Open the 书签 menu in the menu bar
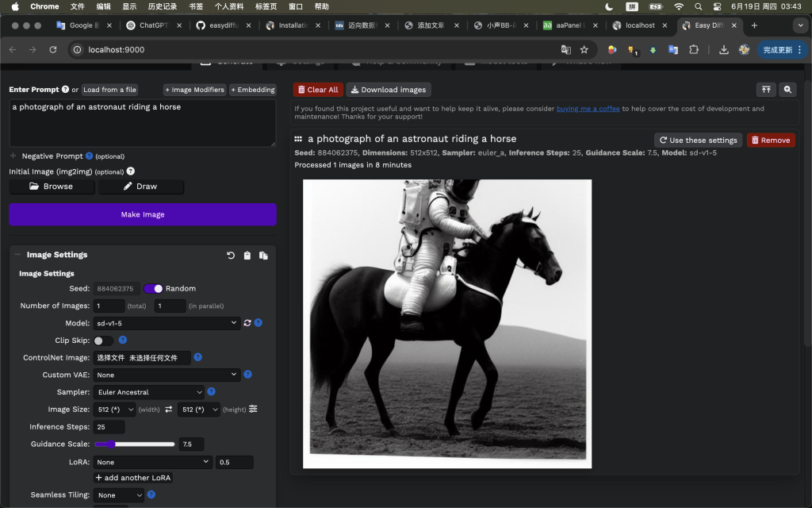The image size is (812, 508). [x=196, y=6]
